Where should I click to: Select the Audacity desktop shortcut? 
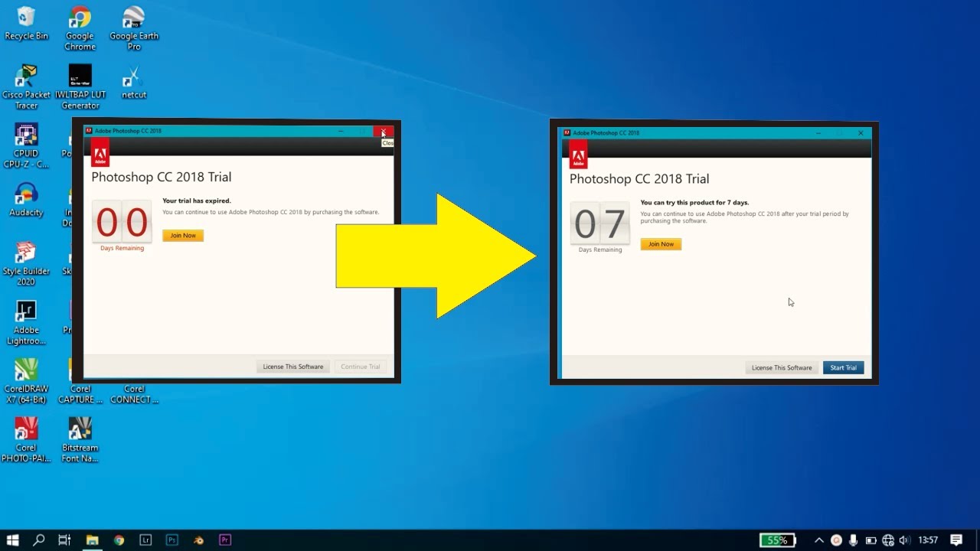click(26, 201)
